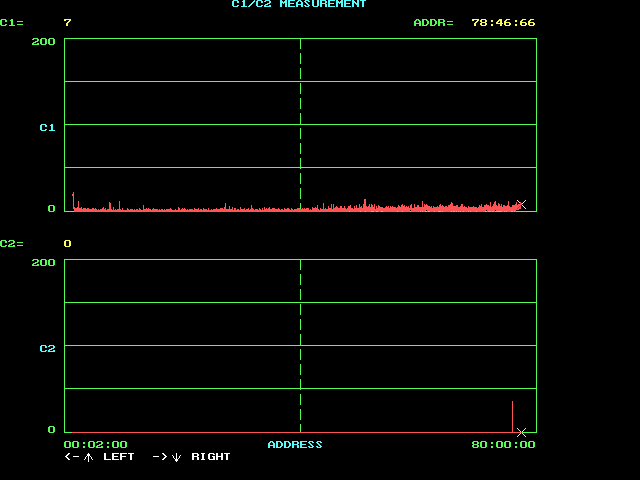Click the up arrow key hint
The height and width of the screenshot is (480, 640).
(x=88, y=457)
